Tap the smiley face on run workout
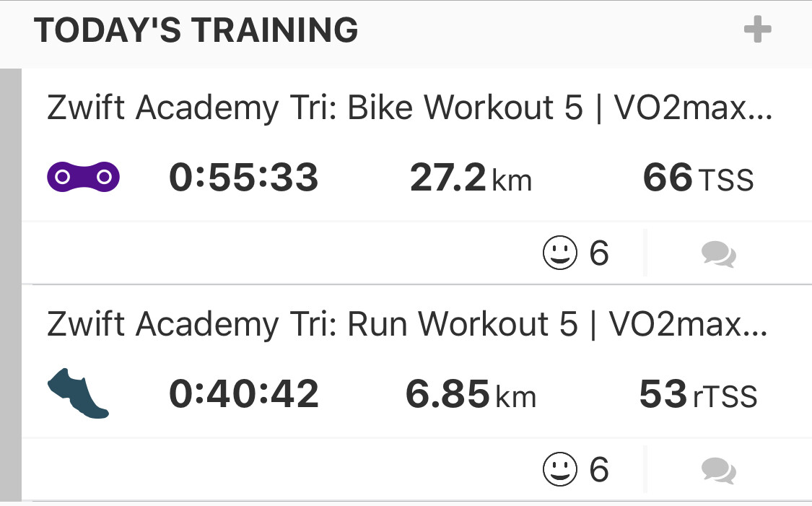 click(560, 471)
